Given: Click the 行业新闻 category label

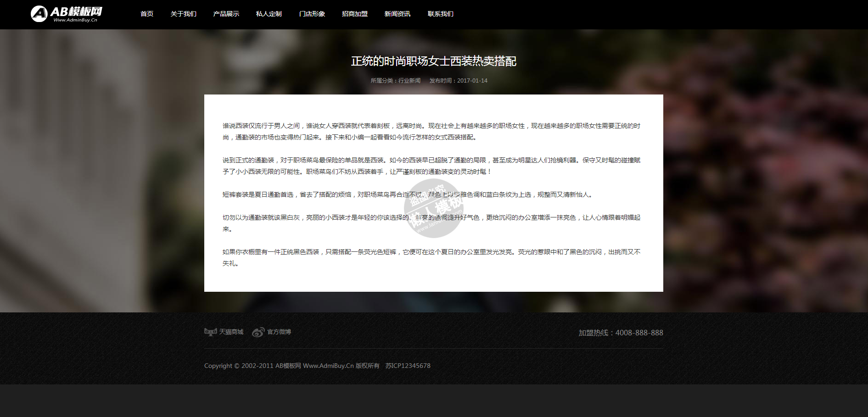Looking at the screenshot, I should pos(409,81).
